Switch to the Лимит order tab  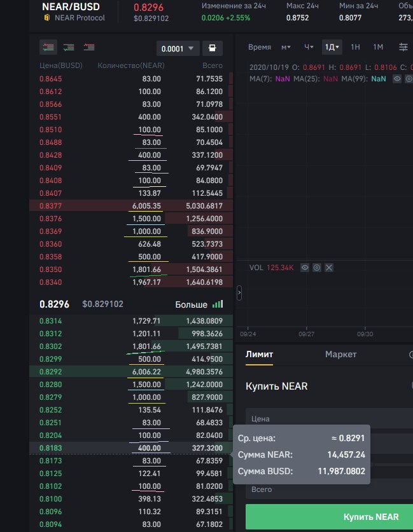(x=259, y=355)
